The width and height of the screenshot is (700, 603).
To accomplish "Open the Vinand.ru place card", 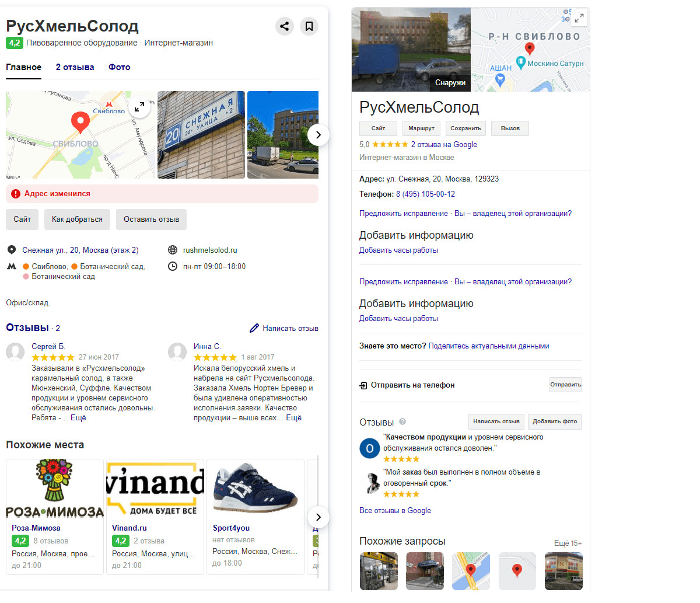I will [155, 517].
